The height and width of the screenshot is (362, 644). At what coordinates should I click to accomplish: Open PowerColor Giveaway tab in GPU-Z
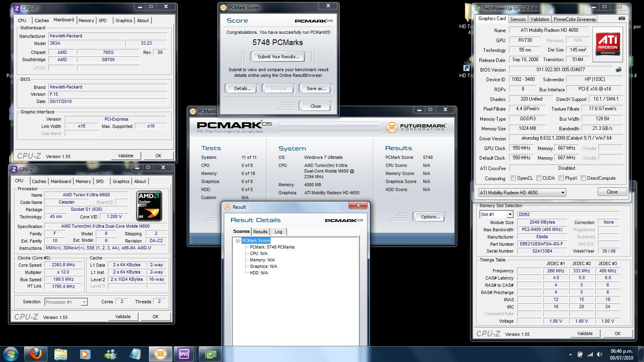(x=574, y=19)
